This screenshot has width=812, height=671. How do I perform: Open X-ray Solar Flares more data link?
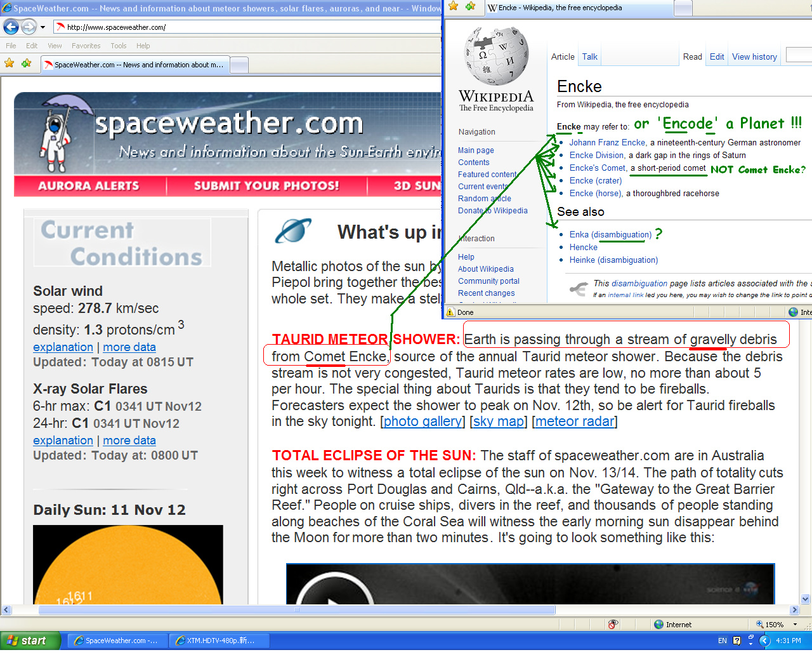129,441
